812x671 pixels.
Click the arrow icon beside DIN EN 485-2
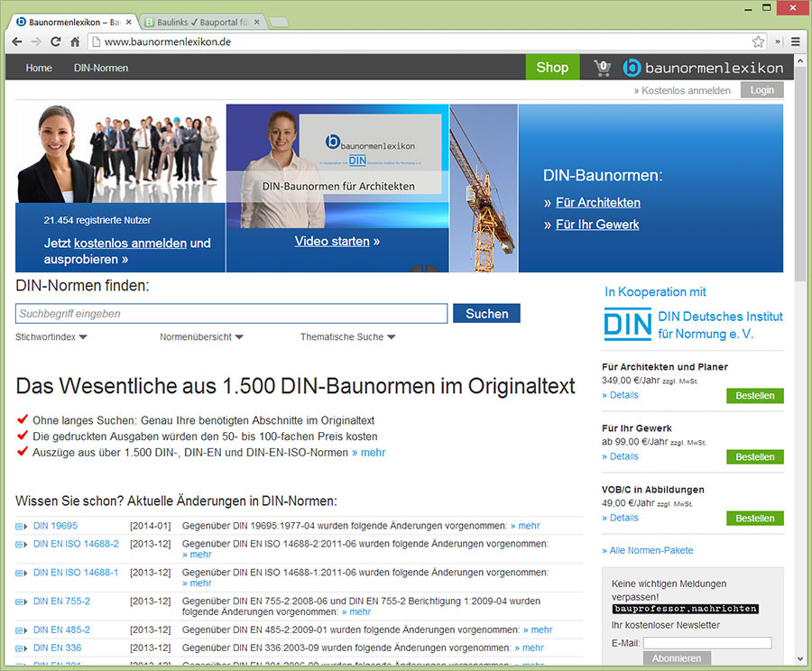click(x=21, y=630)
